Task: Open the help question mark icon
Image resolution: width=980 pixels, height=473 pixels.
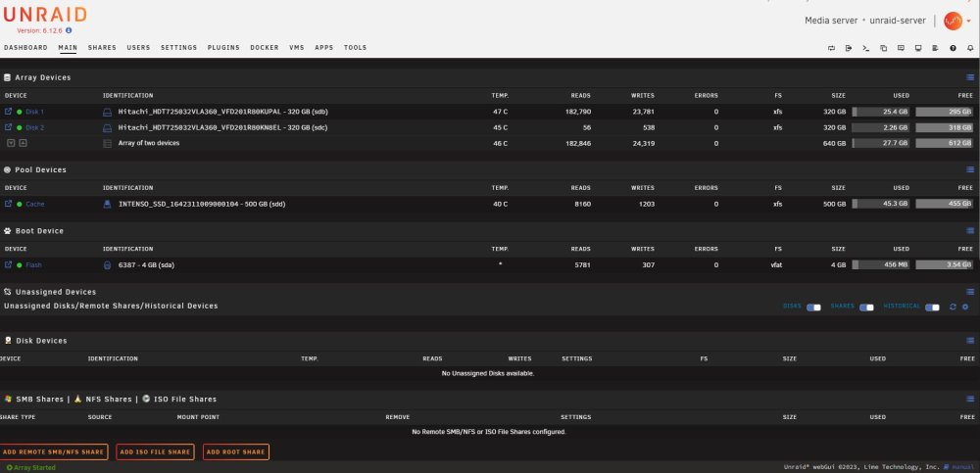Action: [x=953, y=48]
